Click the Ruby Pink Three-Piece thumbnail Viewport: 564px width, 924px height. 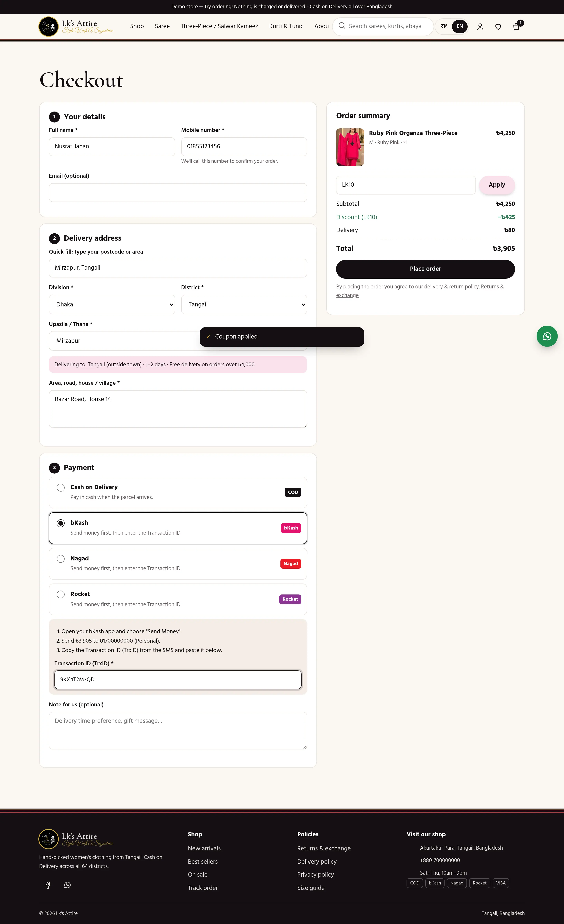[350, 147]
